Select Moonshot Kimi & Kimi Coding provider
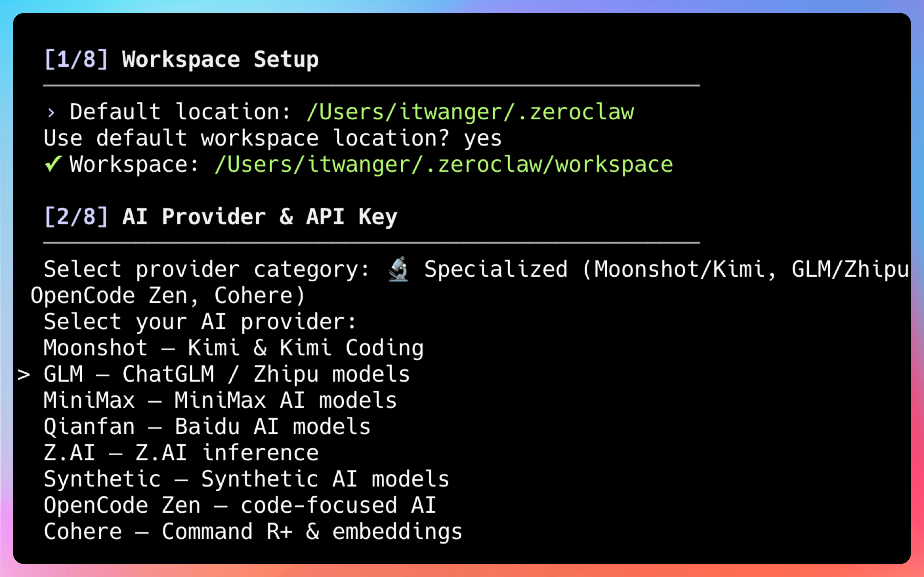This screenshot has width=924, height=577. [233, 348]
